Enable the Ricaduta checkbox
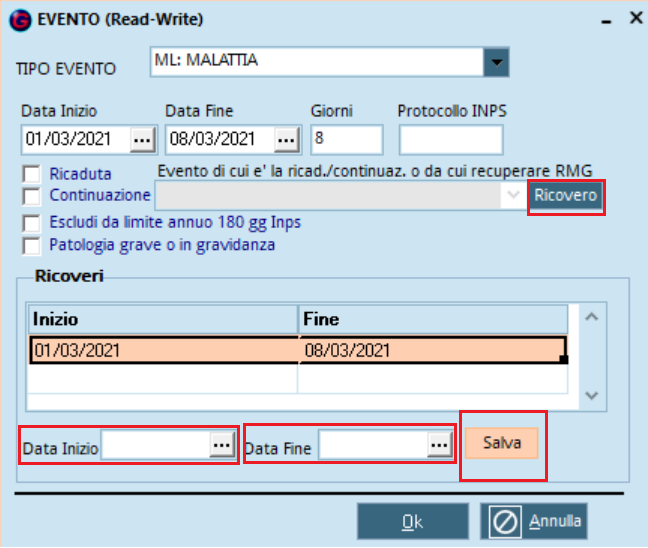The height and width of the screenshot is (548, 648). [32, 174]
